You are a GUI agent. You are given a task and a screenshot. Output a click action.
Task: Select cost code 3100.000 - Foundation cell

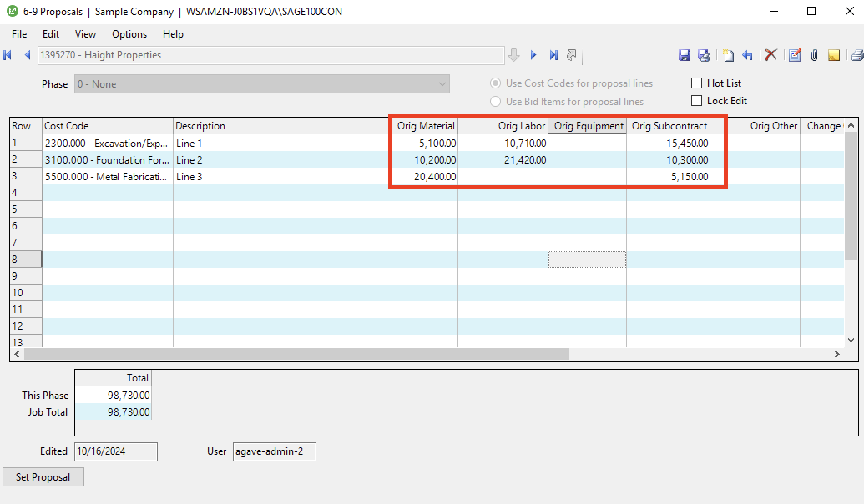coord(108,160)
